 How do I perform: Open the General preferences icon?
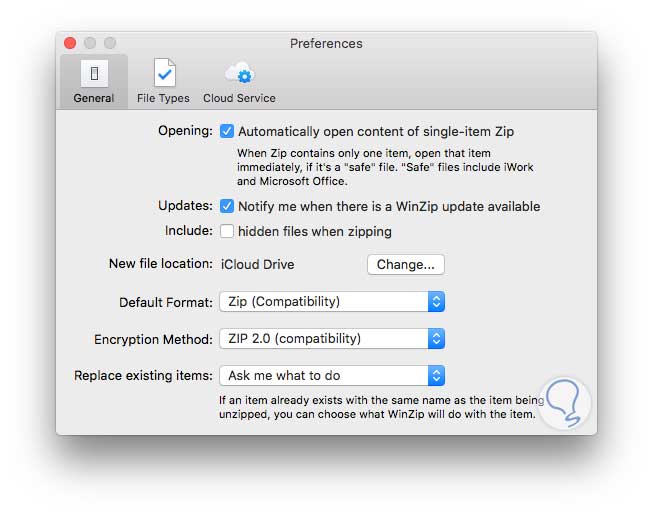pos(94,74)
